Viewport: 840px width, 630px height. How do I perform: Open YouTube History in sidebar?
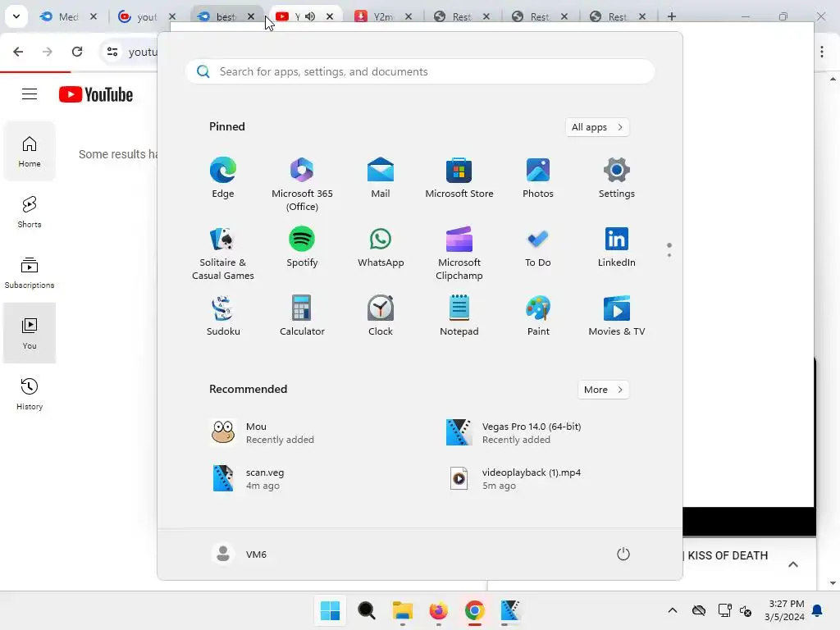pos(30,394)
